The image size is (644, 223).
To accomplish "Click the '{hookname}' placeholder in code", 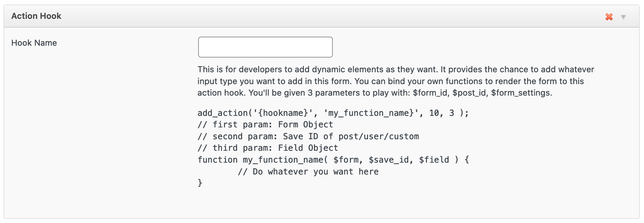I will [283, 113].
